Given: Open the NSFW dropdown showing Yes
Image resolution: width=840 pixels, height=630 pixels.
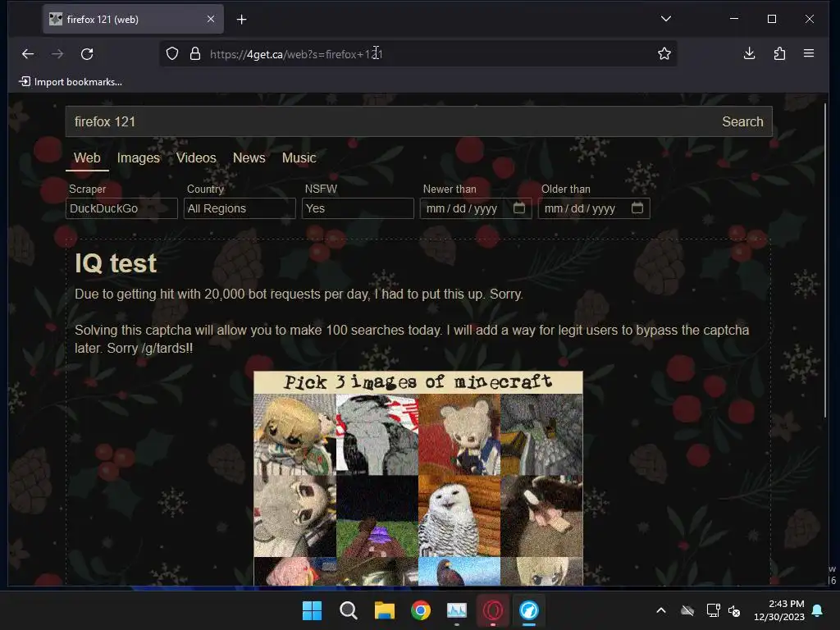Looking at the screenshot, I should (x=358, y=208).
